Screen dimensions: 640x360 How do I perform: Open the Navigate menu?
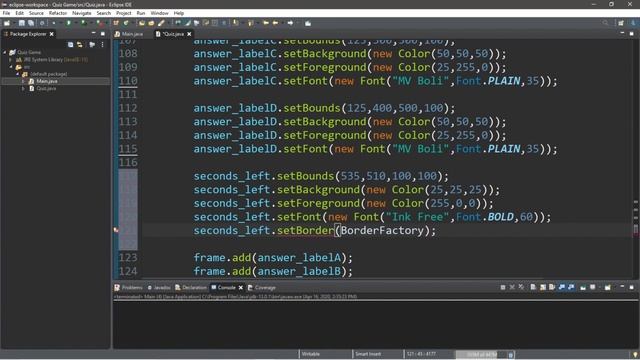click(82, 13)
